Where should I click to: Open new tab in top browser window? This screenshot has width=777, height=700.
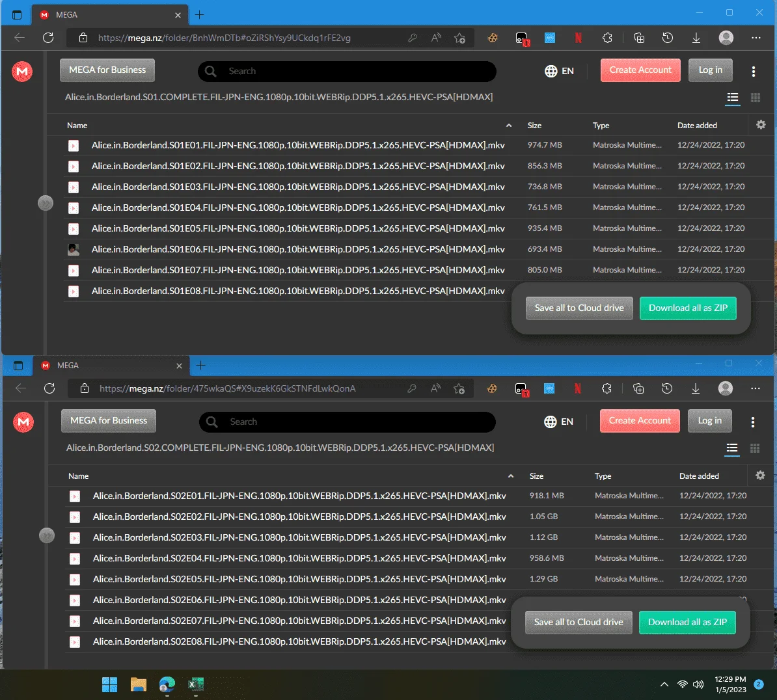pos(199,15)
